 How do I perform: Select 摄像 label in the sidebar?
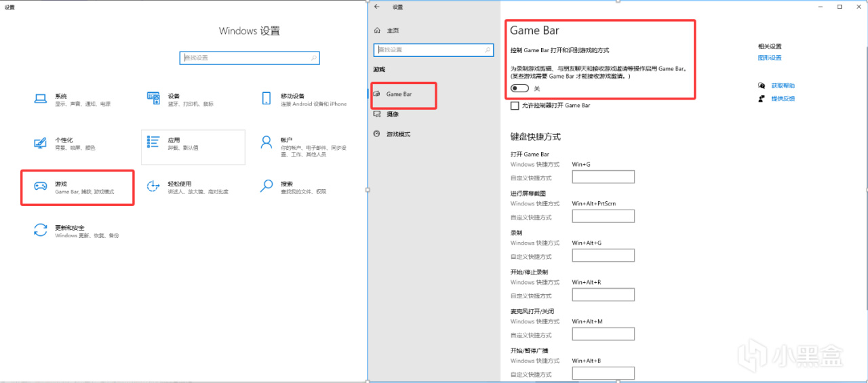click(x=392, y=114)
